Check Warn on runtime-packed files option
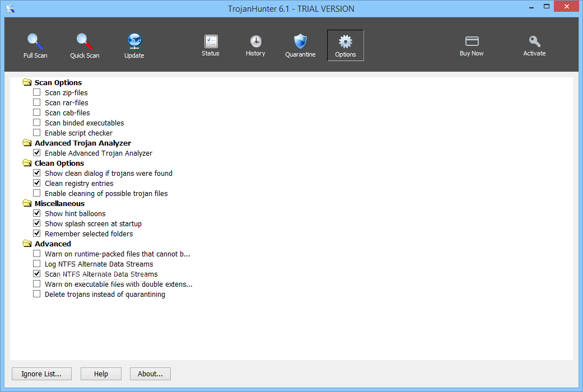Viewport: 583px width, 392px height. (x=37, y=254)
